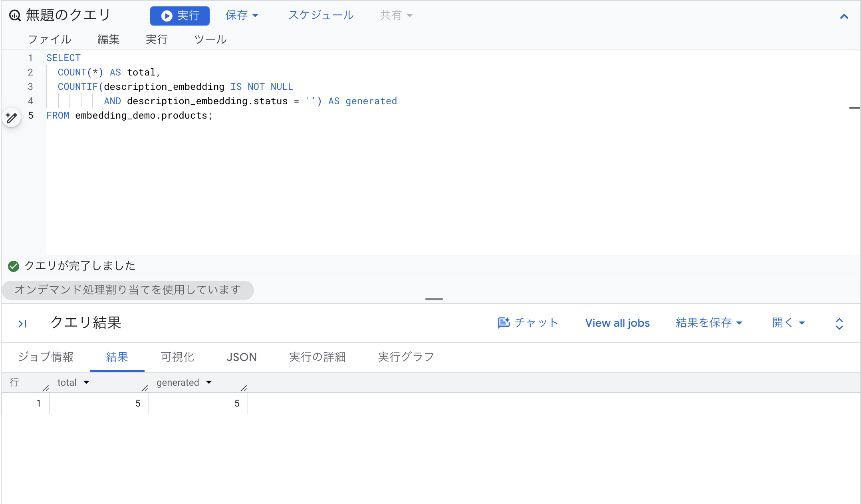Click the View all jobs link

point(617,323)
